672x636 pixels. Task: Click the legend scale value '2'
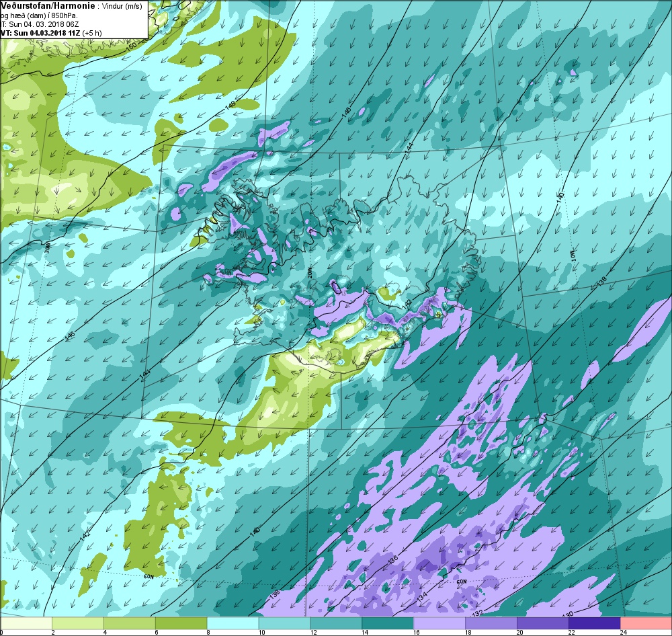coord(52,632)
